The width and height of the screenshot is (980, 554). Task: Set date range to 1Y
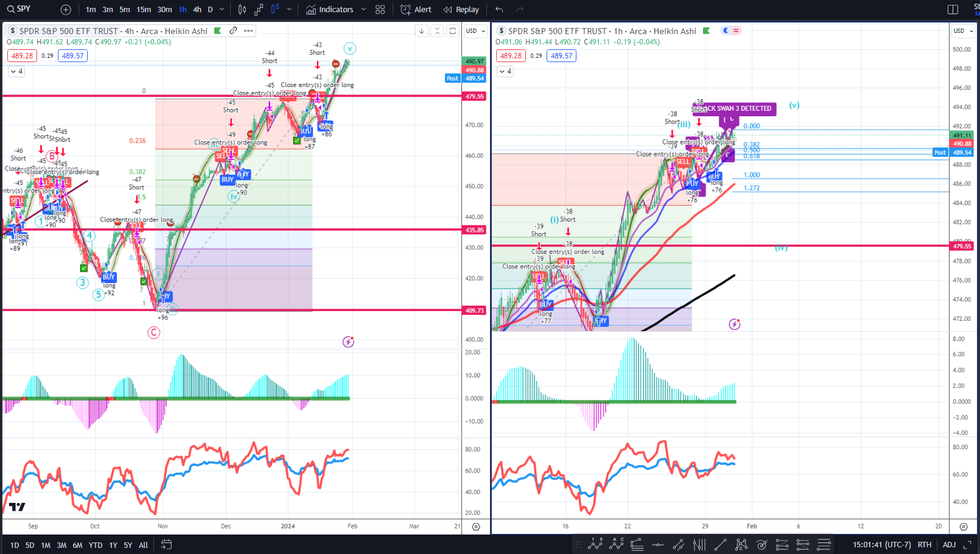coord(113,545)
